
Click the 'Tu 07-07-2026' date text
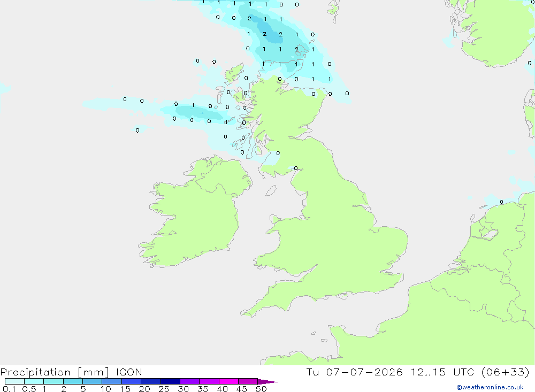click(x=354, y=372)
